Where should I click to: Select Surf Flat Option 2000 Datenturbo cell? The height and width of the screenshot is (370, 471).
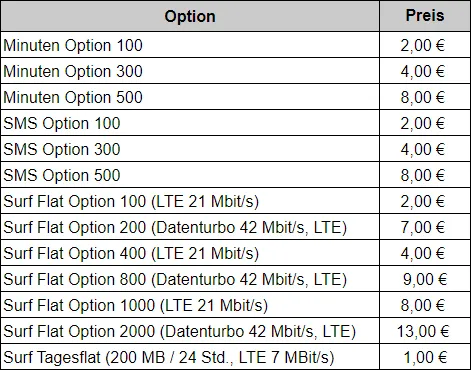(x=190, y=331)
